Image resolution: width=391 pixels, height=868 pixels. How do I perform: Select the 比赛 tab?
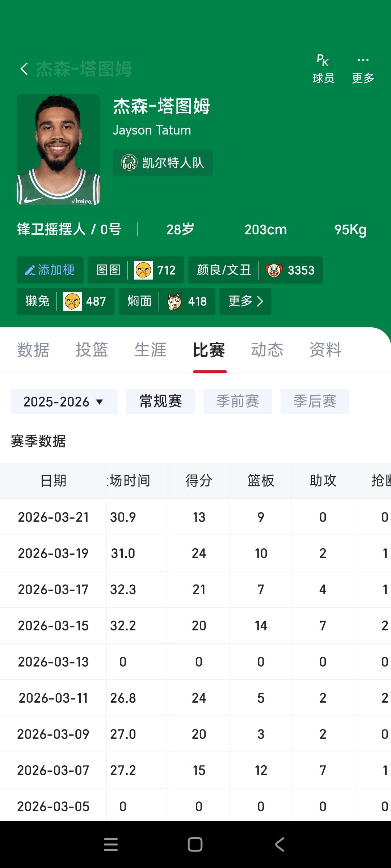pos(209,350)
